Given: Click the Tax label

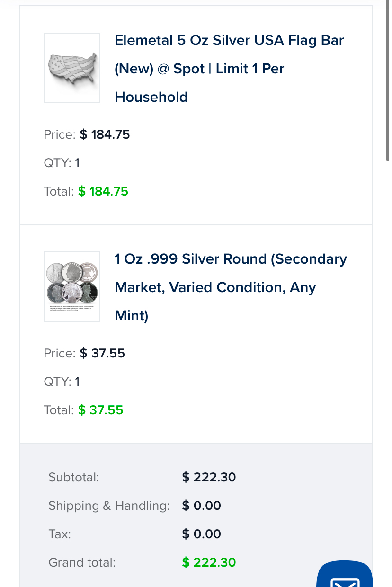Looking at the screenshot, I should (x=60, y=534).
